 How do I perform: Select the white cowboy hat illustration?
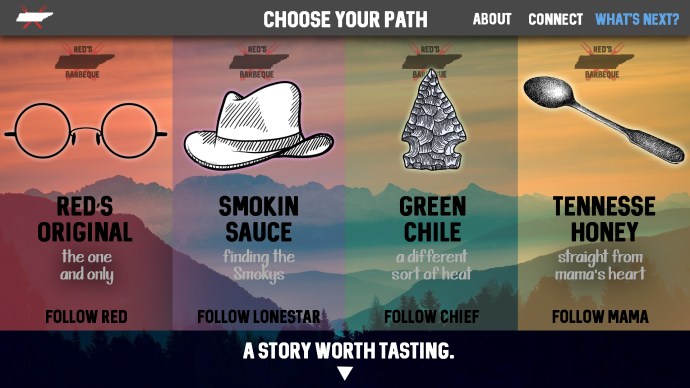(x=259, y=125)
